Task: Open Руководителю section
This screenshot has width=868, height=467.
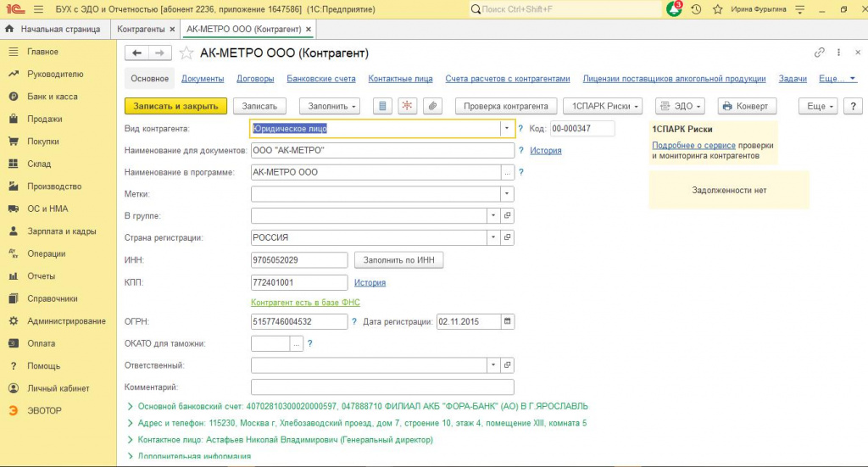Action: tap(55, 74)
